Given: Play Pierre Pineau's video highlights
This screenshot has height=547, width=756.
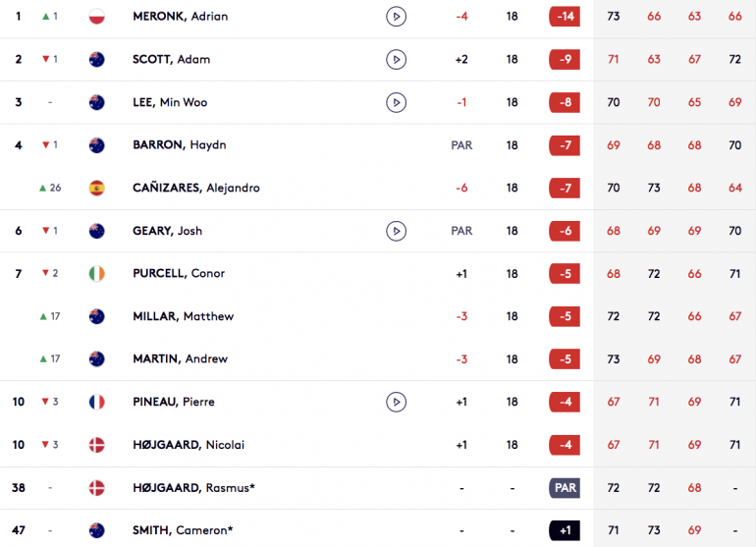Looking at the screenshot, I should (396, 402).
